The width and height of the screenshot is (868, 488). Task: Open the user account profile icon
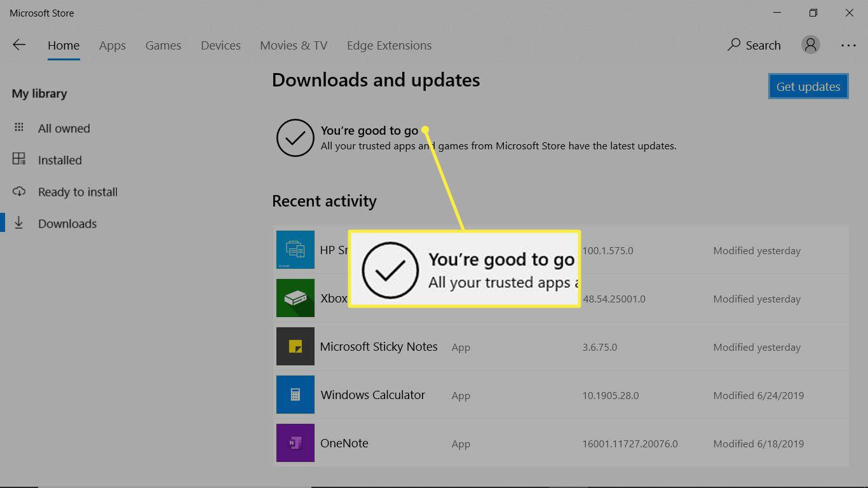[810, 44]
